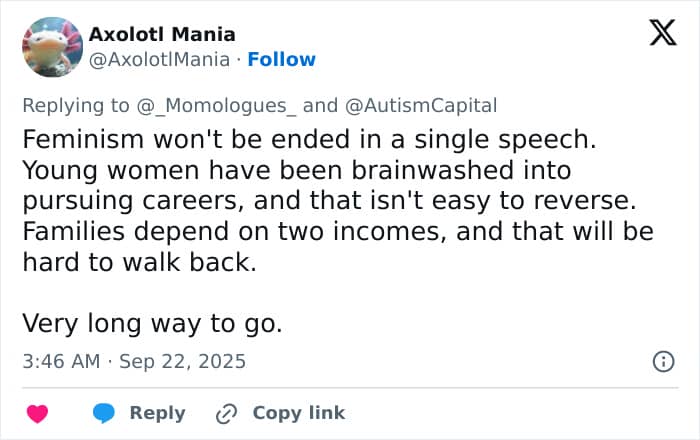Click the chain link icon

[x=227, y=413]
